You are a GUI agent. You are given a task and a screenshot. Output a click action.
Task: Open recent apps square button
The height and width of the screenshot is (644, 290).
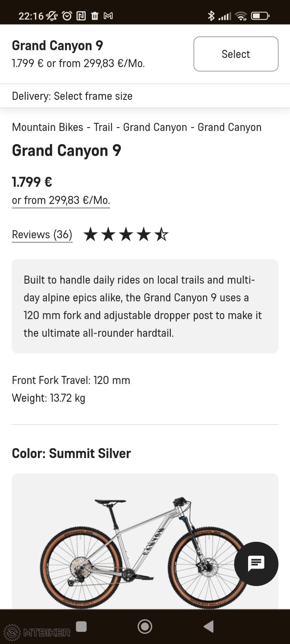tap(81, 626)
